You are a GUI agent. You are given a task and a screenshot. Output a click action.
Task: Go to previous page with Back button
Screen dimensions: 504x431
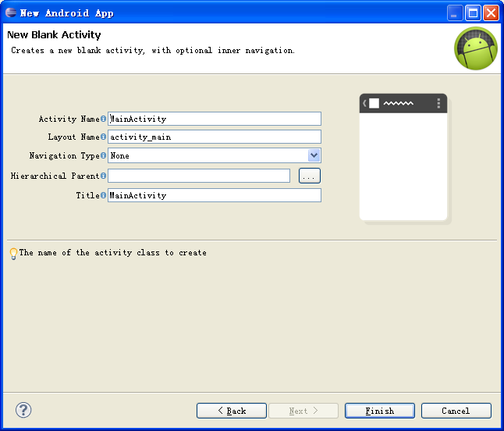pos(232,411)
